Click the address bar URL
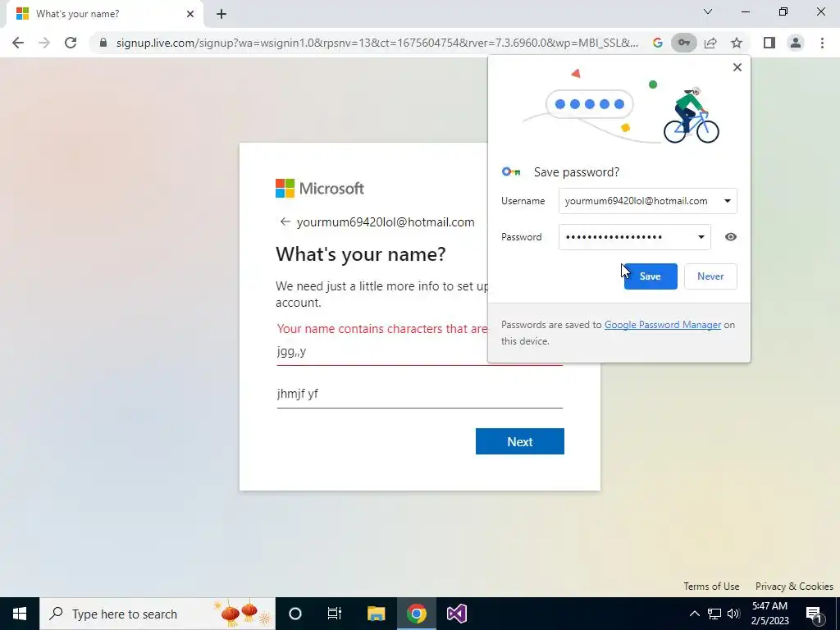 click(x=377, y=43)
